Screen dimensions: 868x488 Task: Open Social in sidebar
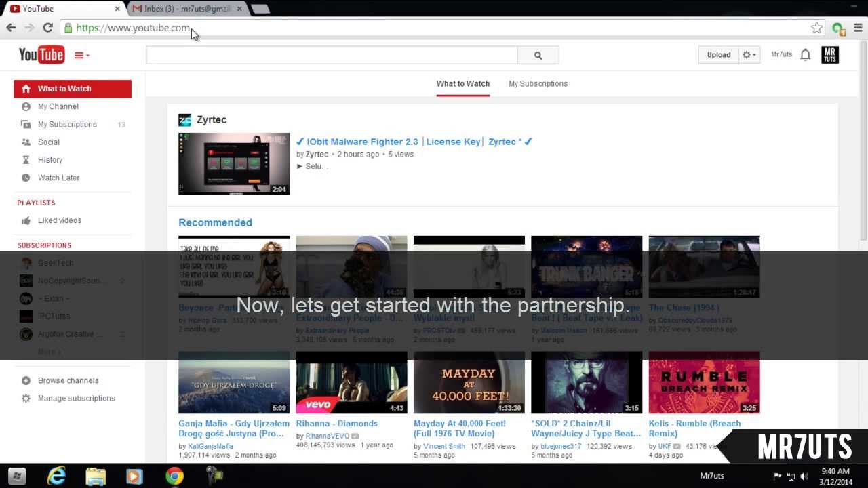tap(49, 142)
